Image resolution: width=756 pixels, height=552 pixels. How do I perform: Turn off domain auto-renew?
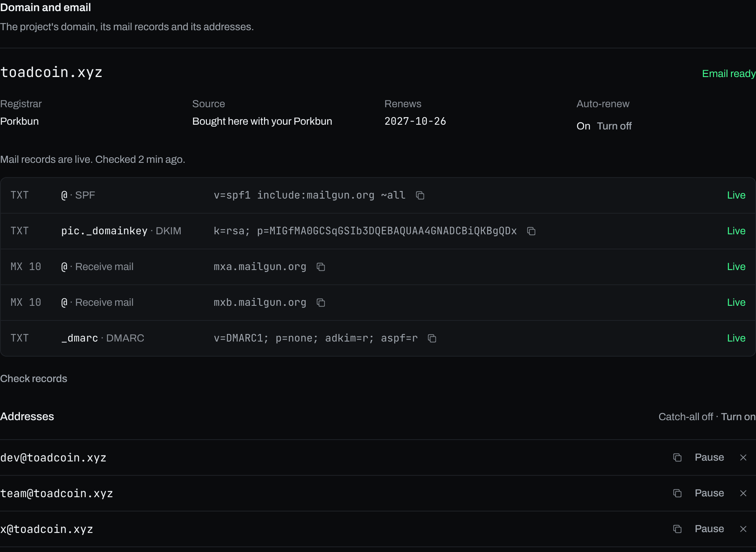[x=614, y=126]
